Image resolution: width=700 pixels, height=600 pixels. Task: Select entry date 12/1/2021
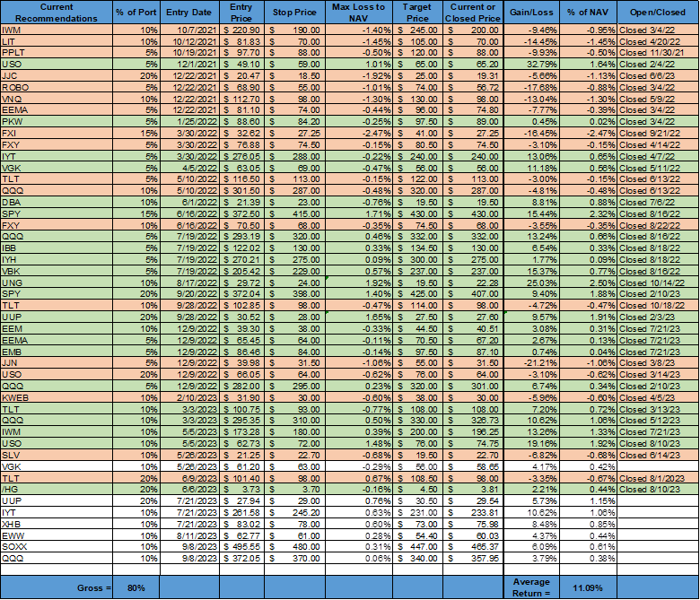pos(189,65)
